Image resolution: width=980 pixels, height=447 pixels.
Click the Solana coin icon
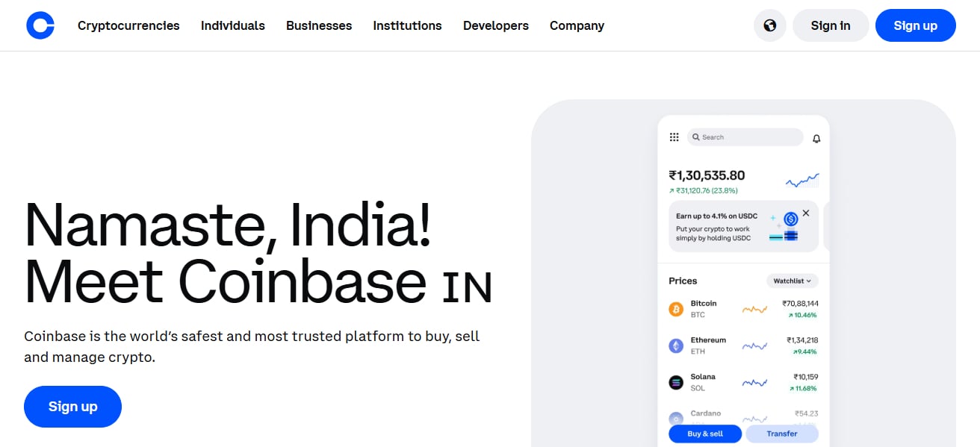[676, 382]
